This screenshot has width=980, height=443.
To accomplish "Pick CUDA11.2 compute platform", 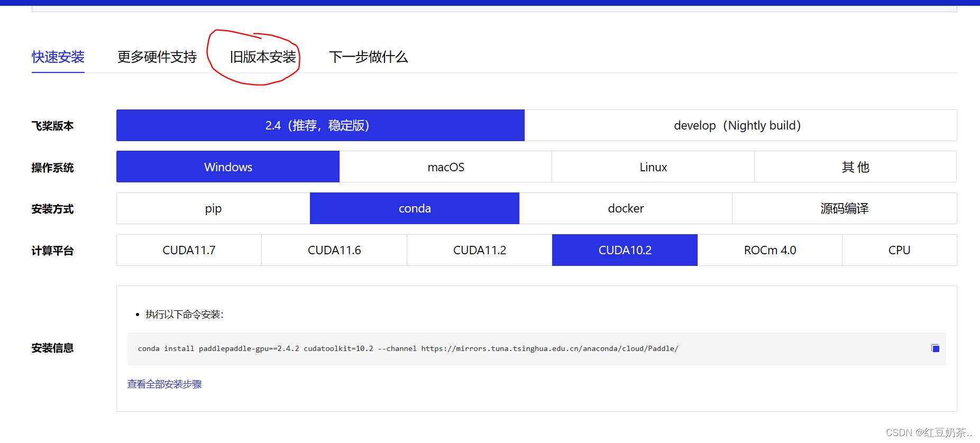I will [480, 250].
